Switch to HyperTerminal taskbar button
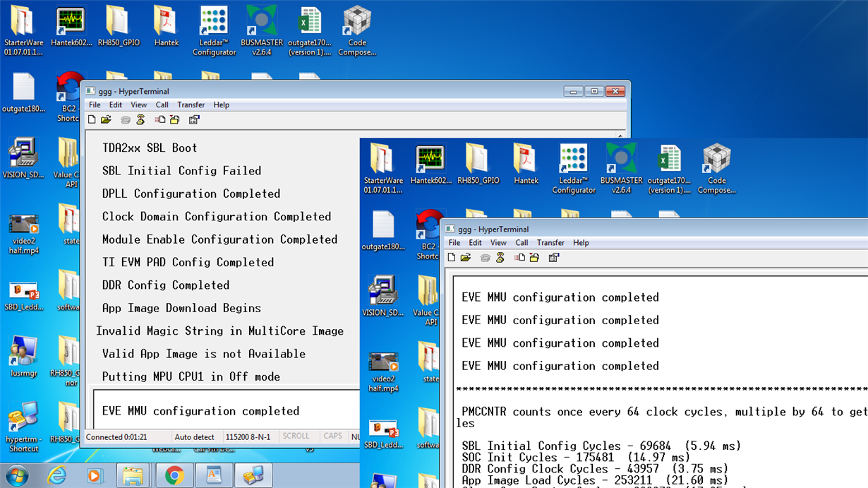This screenshot has height=488, width=868. click(x=253, y=476)
